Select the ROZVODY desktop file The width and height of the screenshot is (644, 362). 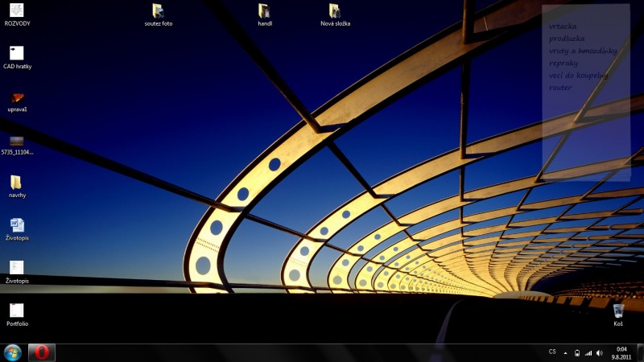[x=17, y=11]
